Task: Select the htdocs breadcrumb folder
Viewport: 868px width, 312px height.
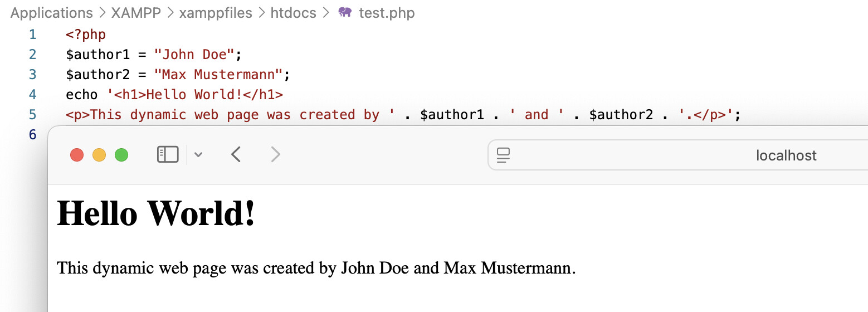Action: pyautogui.click(x=293, y=13)
